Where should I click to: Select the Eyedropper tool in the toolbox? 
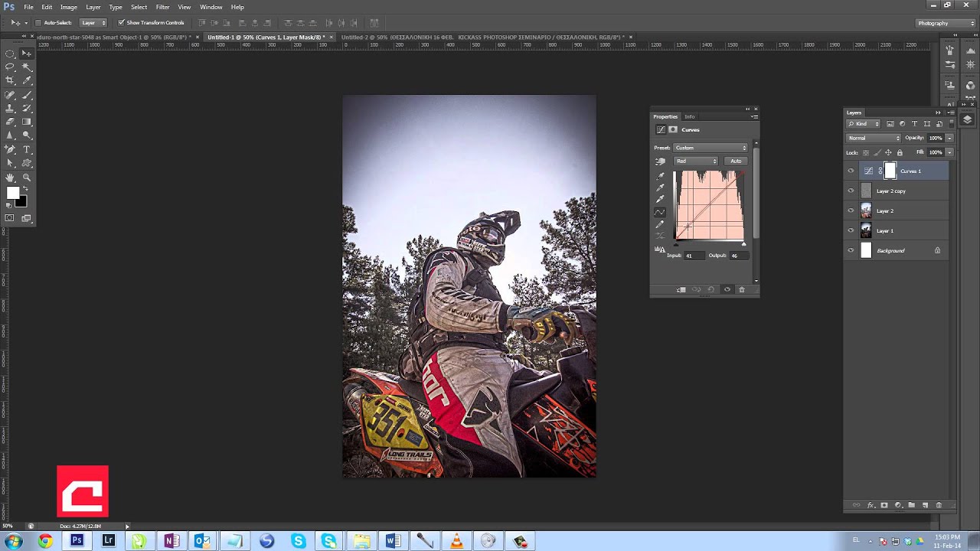[x=27, y=80]
